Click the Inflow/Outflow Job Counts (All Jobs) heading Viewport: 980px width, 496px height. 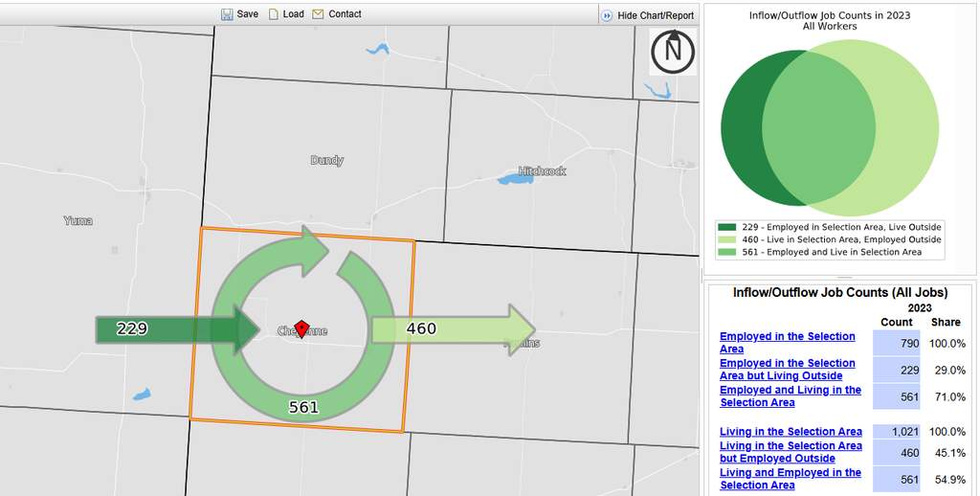tap(840, 292)
